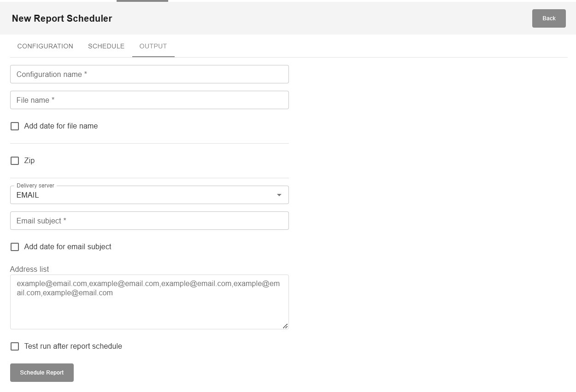Enable Add date for file name checkbox
Viewport: 576px width, 392px height.
(x=15, y=126)
